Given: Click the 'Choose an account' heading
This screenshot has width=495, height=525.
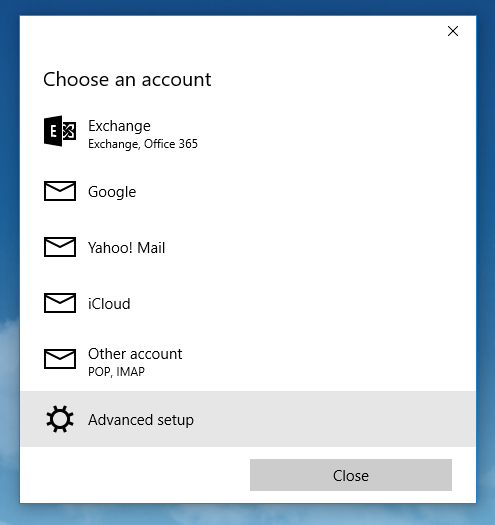Looking at the screenshot, I should tap(127, 80).
